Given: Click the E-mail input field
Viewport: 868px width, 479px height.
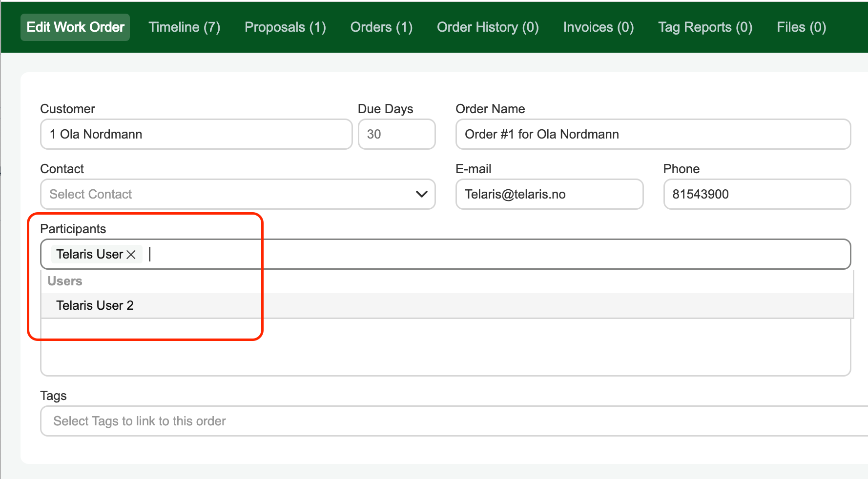Looking at the screenshot, I should 549,194.
